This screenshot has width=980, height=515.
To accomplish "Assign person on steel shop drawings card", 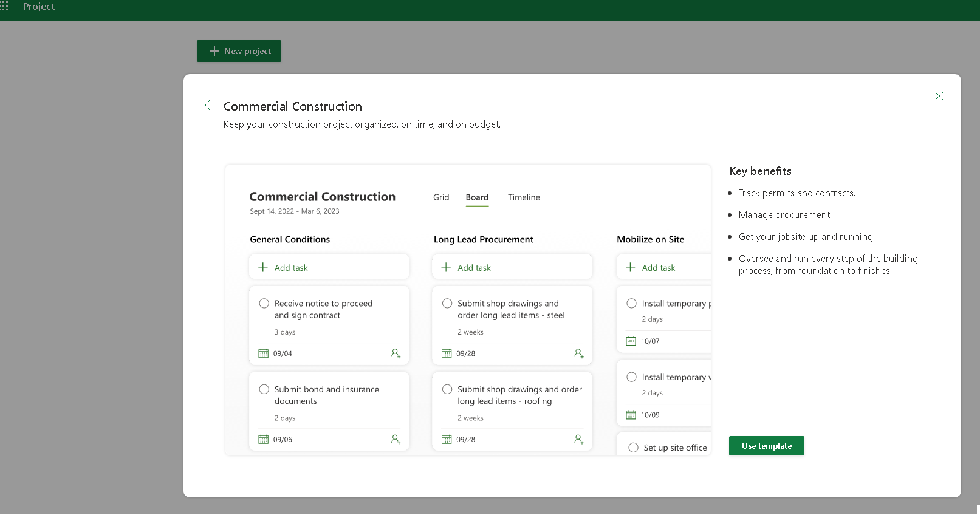I will (579, 353).
